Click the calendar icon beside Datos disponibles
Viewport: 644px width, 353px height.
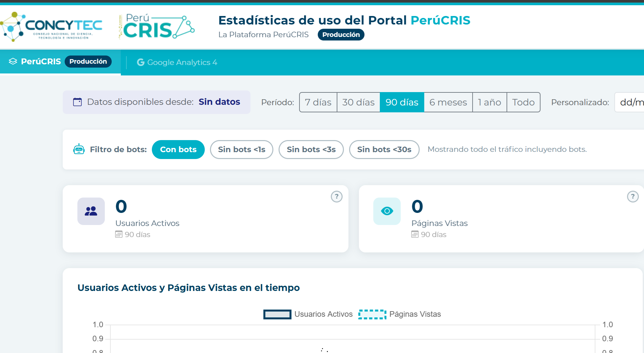click(77, 102)
